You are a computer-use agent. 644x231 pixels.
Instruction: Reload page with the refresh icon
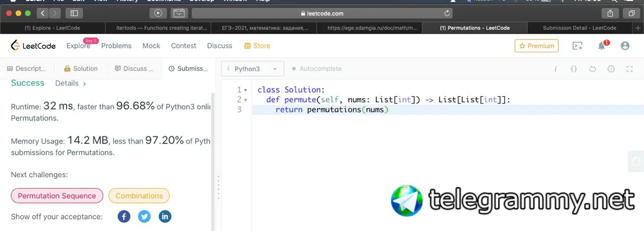[x=447, y=14]
